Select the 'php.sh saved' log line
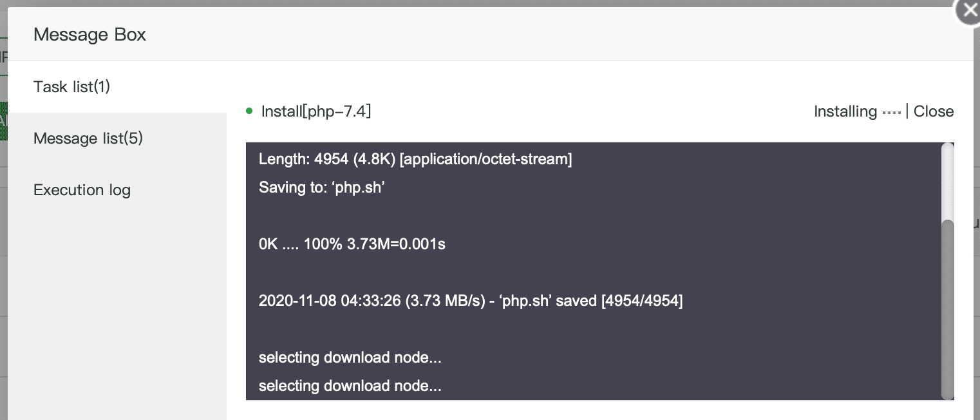Screen dimensions: 980x420 pos(471,301)
